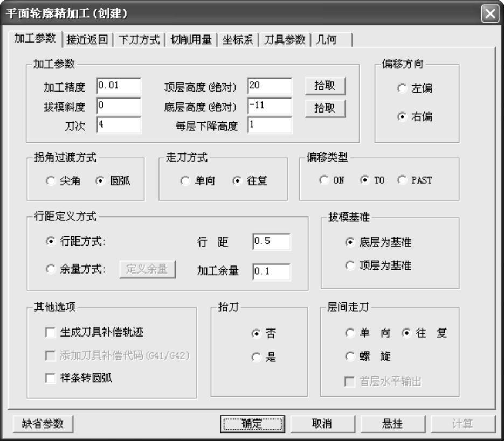Click the 行距 value field
504x441 pixels.
pos(271,242)
